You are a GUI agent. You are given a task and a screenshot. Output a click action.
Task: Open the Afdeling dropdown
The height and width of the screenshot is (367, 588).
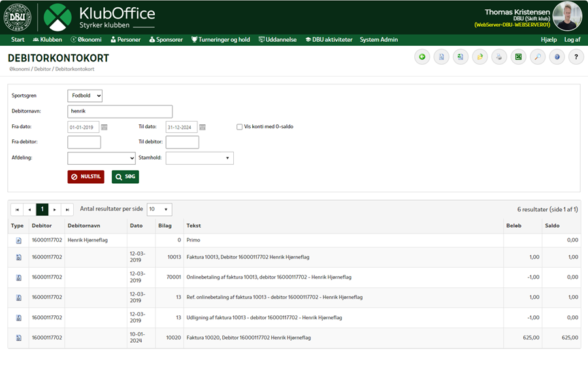[101, 158]
